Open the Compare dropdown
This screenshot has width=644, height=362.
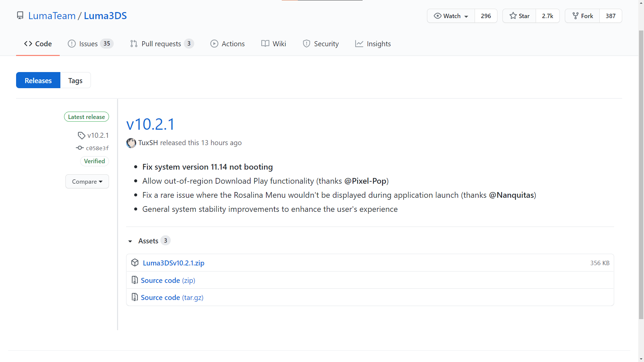87,181
